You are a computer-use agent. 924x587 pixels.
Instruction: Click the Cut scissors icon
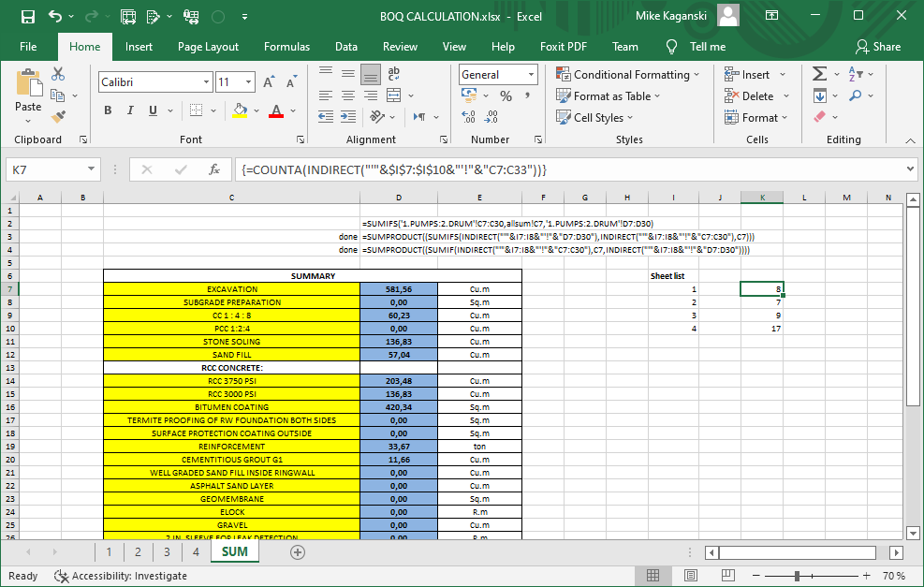coord(58,74)
